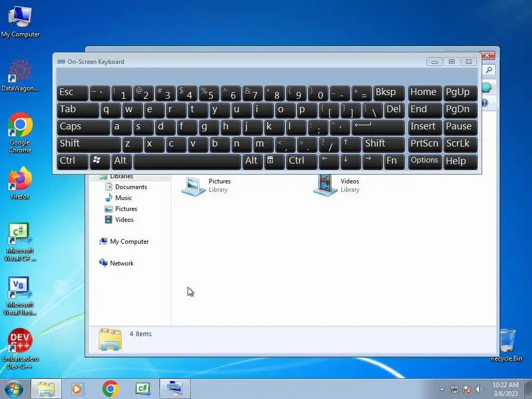Viewport: 532px width, 399px height.
Task: Click the letter q key
Action: tap(111, 110)
